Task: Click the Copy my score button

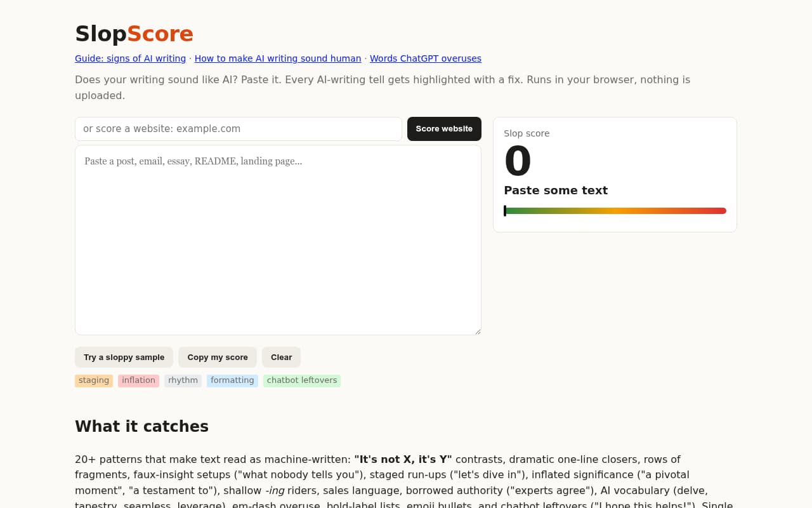Action: point(218,357)
